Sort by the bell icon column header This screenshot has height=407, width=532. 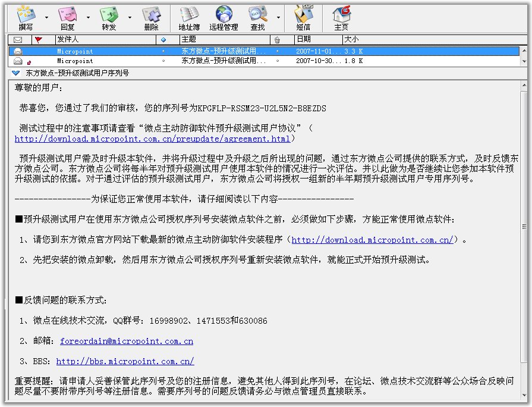coord(282,40)
